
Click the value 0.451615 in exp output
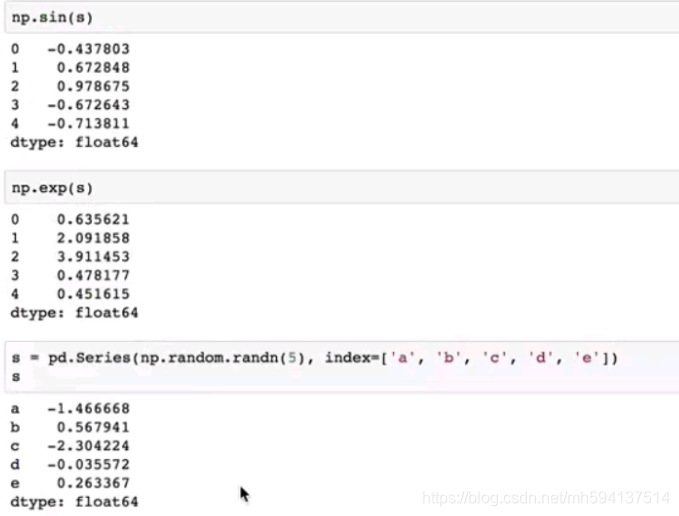click(x=93, y=294)
